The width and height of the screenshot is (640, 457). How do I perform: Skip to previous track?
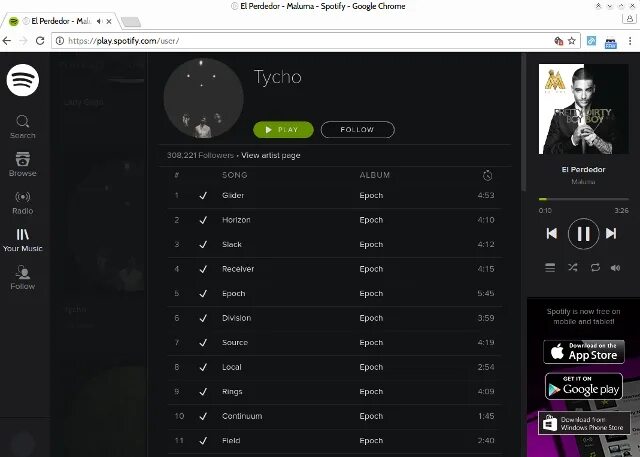coord(552,233)
